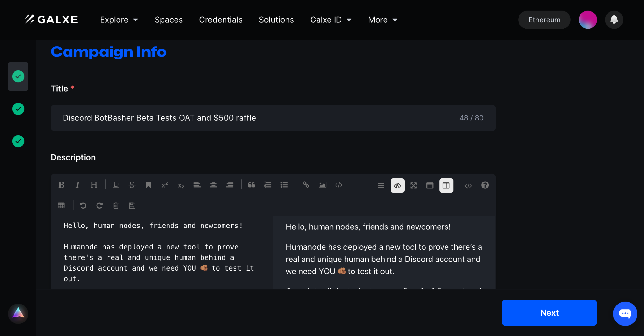Open the navigation catalog icon
Screen dimensions: 644x336
[381, 186]
